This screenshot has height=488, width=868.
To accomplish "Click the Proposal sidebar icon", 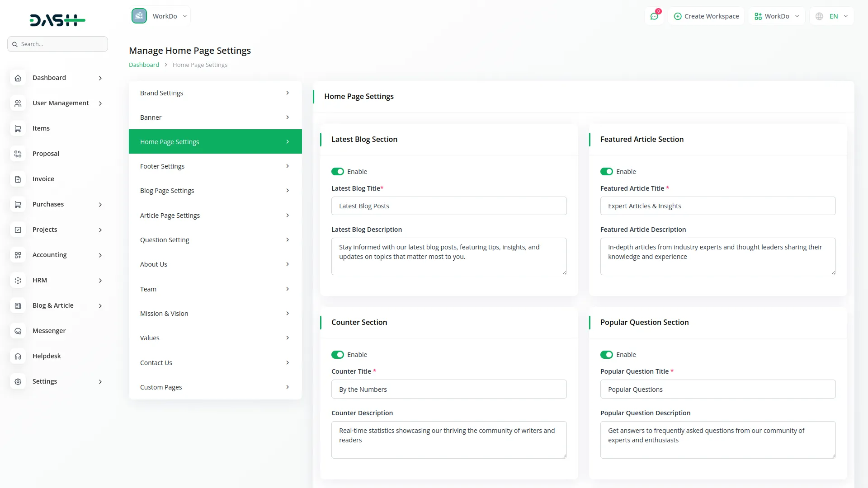I will tap(18, 154).
